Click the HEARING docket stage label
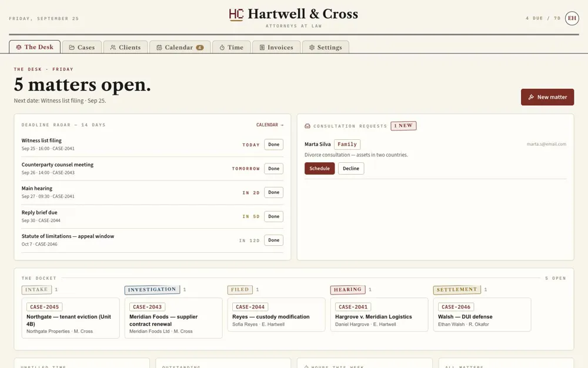588x368 pixels. 348,290
